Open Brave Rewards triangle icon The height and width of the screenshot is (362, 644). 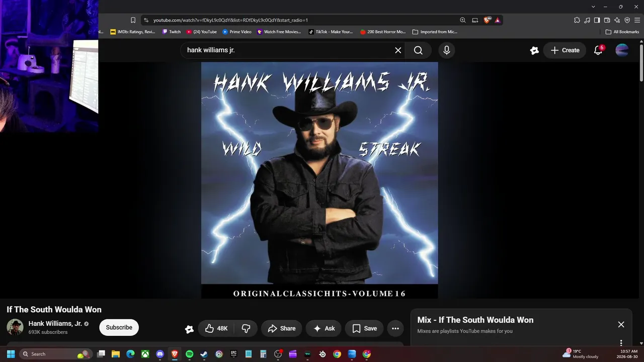(x=497, y=20)
